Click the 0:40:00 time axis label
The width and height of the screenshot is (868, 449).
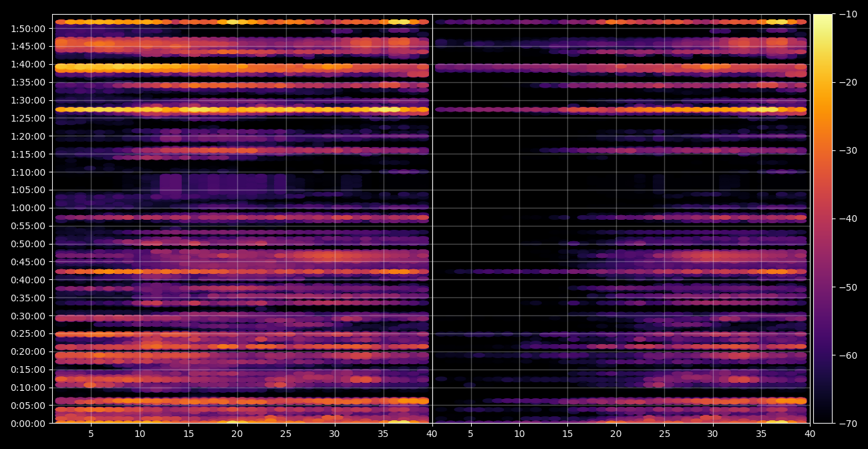[27, 280]
